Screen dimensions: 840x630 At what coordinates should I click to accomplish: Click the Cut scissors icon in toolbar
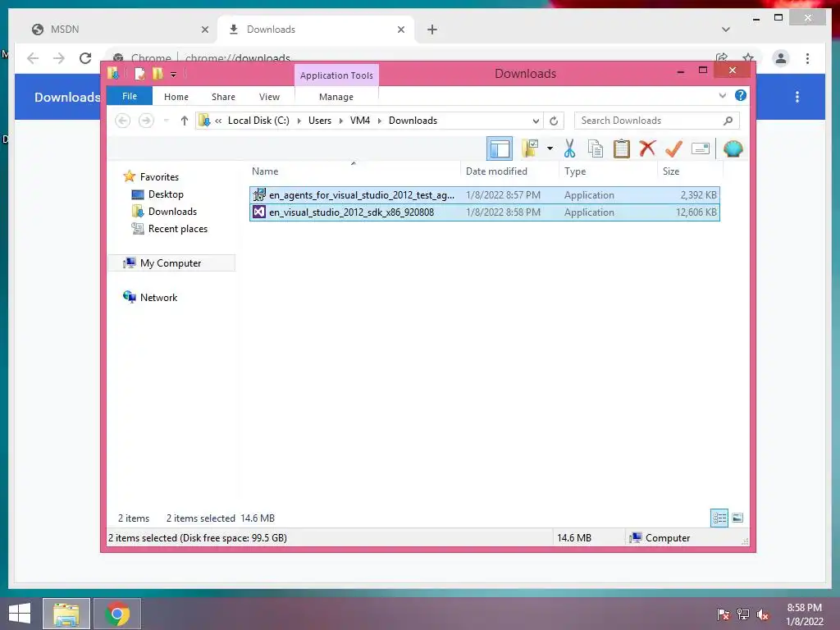(x=569, y=148)
